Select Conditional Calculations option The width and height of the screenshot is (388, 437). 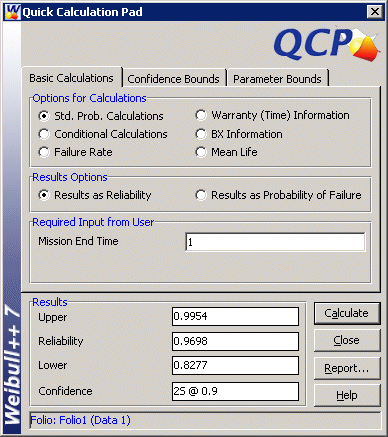point(103,134)
